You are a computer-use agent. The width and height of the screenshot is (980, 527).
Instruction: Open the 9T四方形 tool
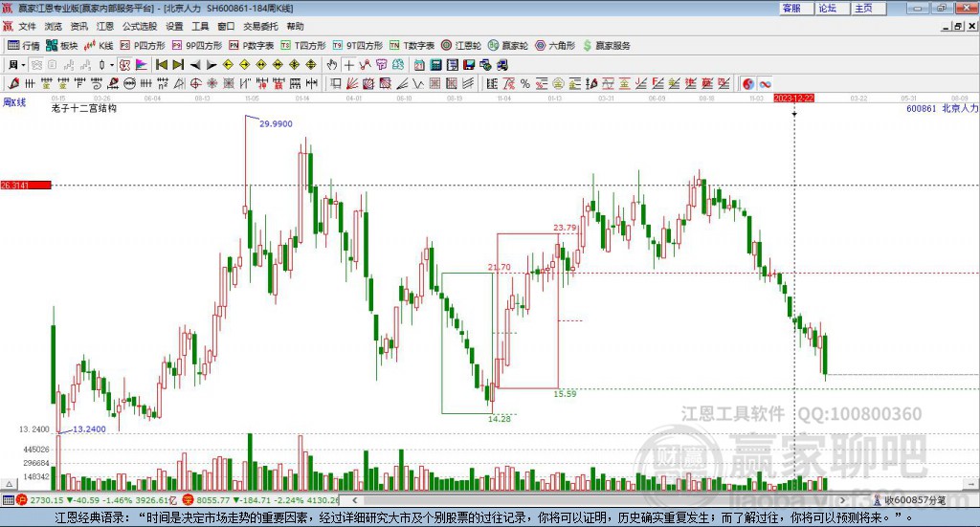pyautogui.click(x=358, y=46)
